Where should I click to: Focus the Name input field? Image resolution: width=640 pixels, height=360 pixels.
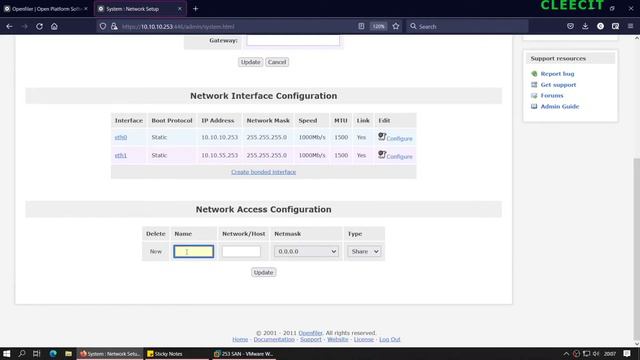pyautogui.click(x=193, y=251)
